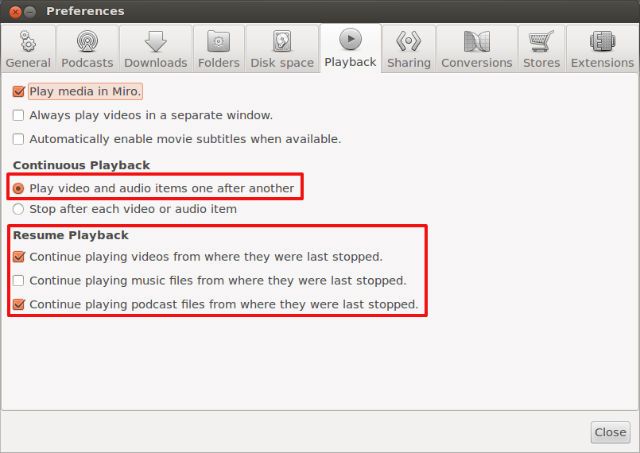Enable Always play videos in separate window
The image size is (640, 453).
pos(18,115)
